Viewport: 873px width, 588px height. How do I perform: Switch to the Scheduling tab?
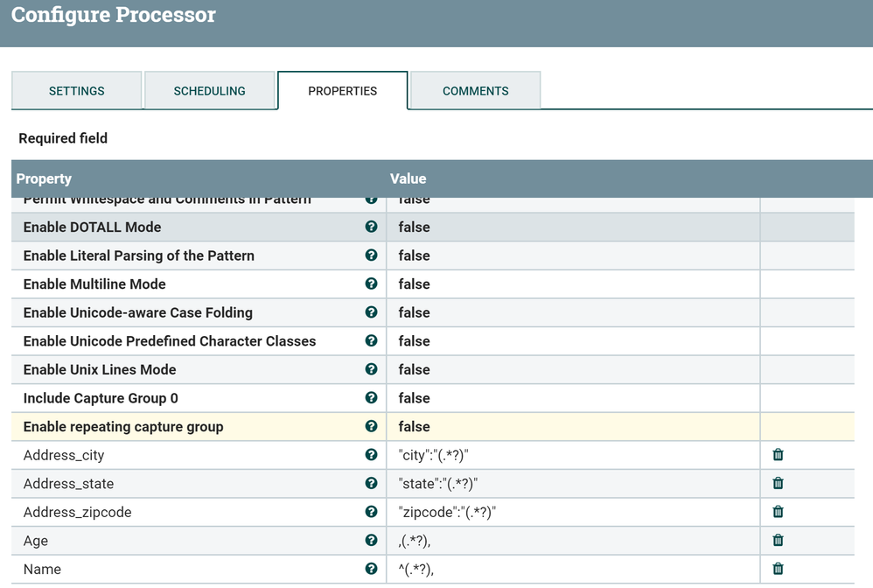[210, 91]
